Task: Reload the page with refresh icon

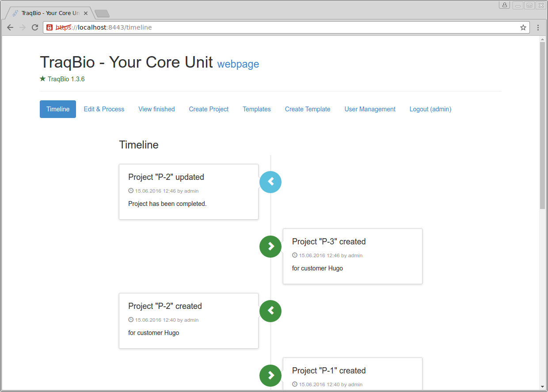Action: click(35, 27)
